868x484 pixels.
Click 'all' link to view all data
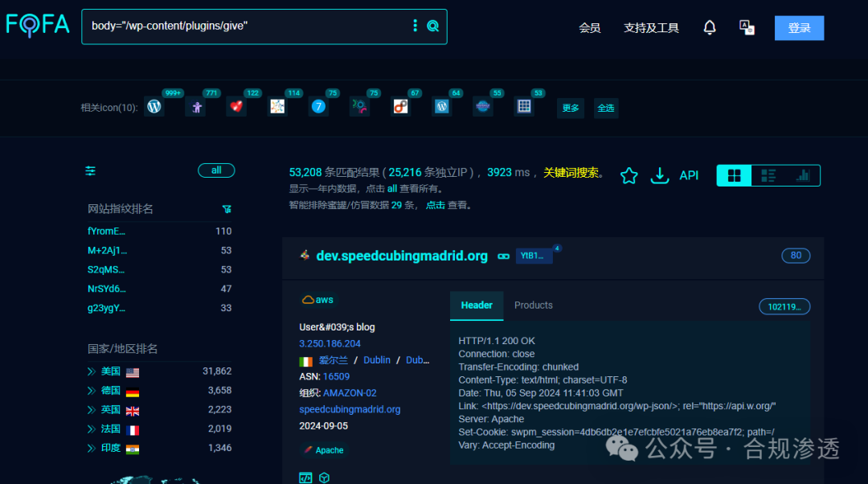point(392,189)
